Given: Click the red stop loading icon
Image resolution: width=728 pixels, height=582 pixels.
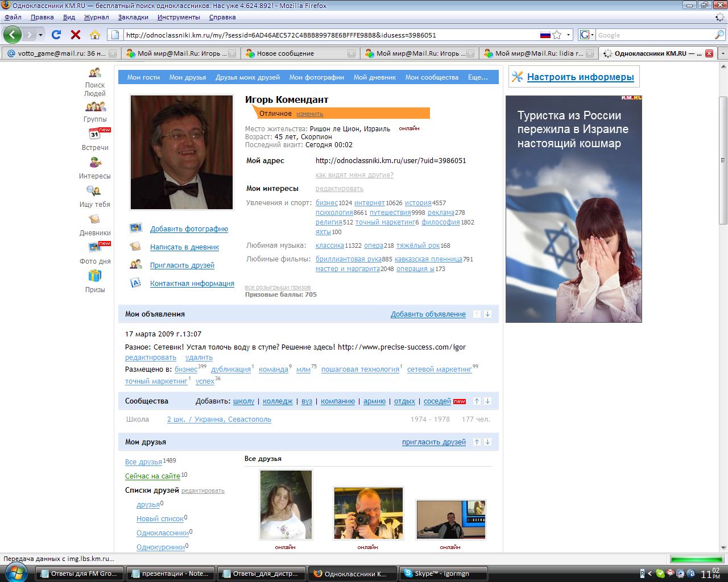Looking at the screenshot, I should [x=75, y=35].
